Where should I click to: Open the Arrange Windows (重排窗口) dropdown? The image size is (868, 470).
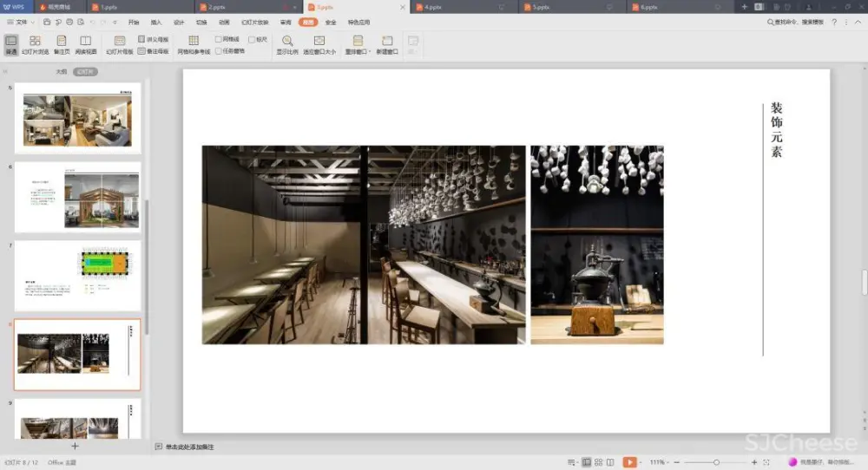tap(358, 41)
